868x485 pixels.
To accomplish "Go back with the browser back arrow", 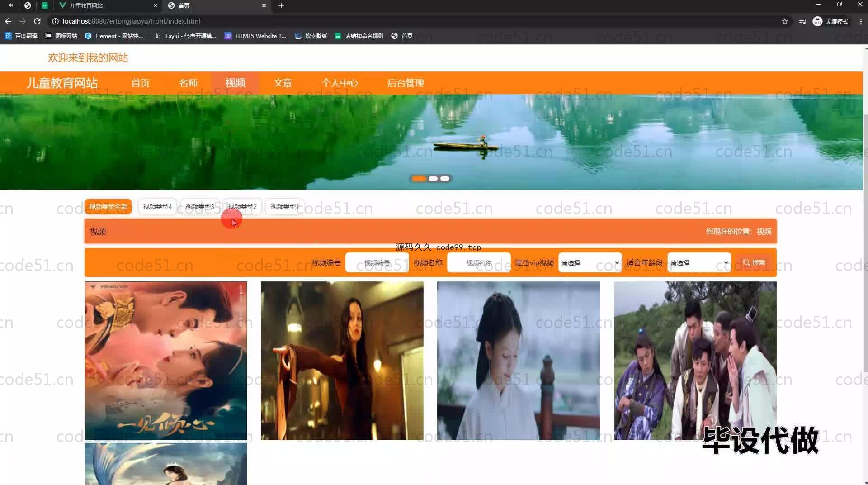I will (x=8, y=21).
